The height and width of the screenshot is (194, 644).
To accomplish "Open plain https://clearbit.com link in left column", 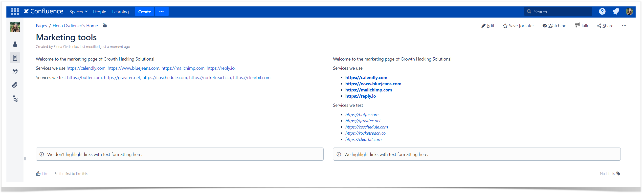I will (252, 78).
